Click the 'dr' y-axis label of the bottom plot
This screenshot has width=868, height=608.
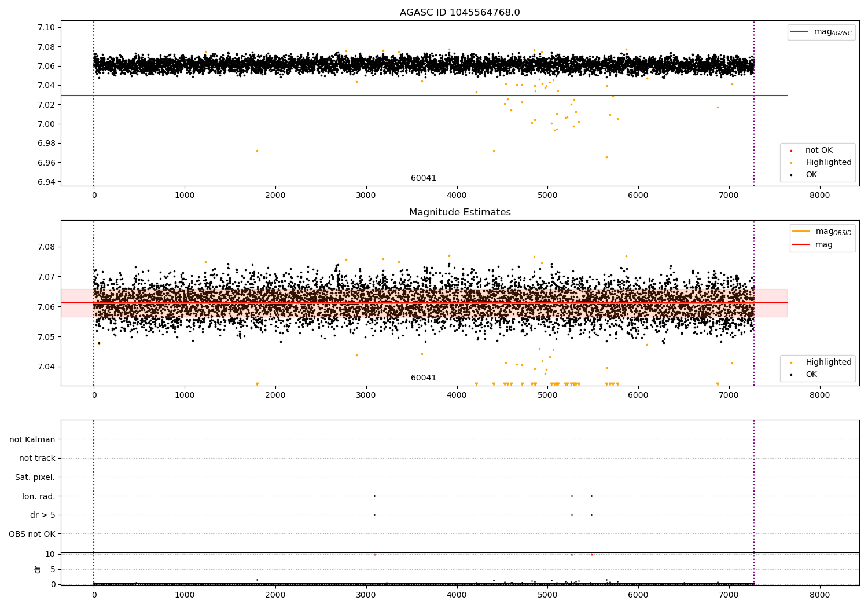[x=38, y=569]
